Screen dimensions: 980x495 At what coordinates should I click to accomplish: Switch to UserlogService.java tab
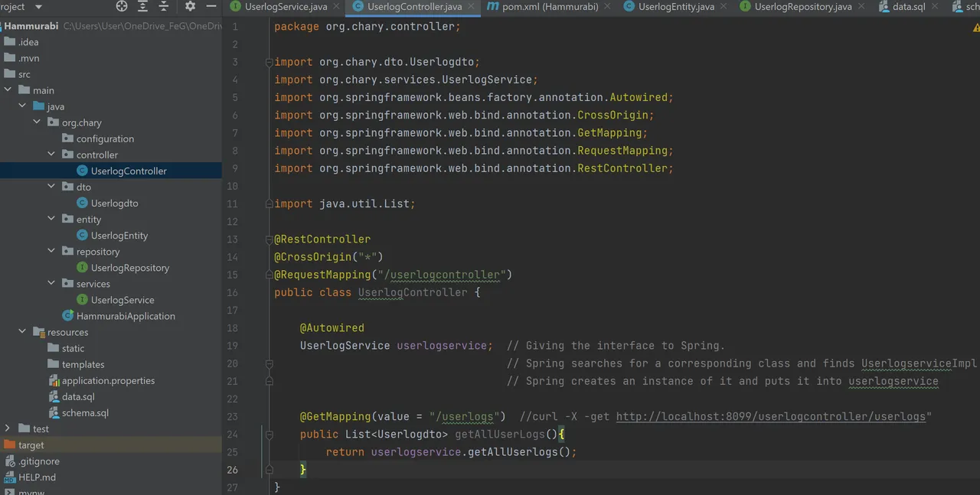(x=286, y=7)
